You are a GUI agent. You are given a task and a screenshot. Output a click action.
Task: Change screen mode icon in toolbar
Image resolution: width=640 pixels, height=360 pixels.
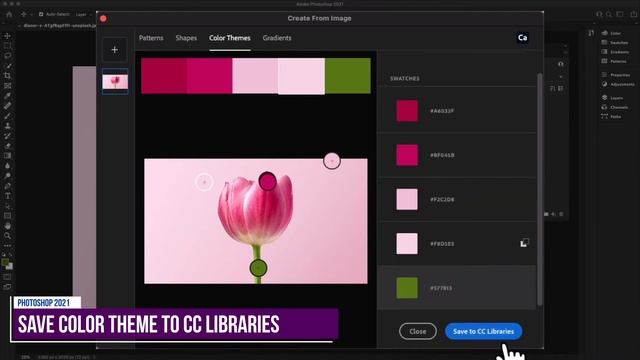[x=7, y=287]
